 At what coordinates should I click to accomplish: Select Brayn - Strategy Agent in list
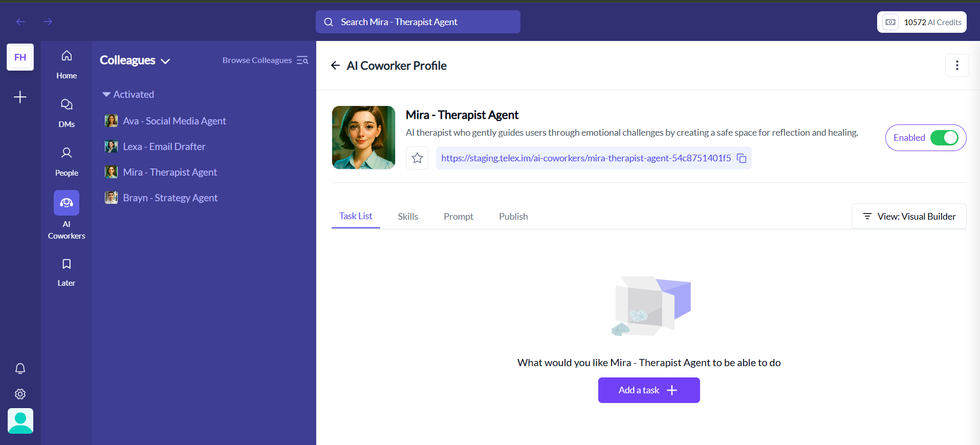pos(170,198)
